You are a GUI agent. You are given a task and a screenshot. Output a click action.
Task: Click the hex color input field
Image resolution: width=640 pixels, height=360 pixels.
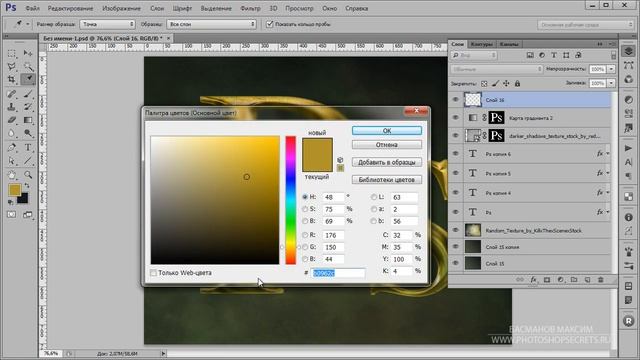coord(338,273)
